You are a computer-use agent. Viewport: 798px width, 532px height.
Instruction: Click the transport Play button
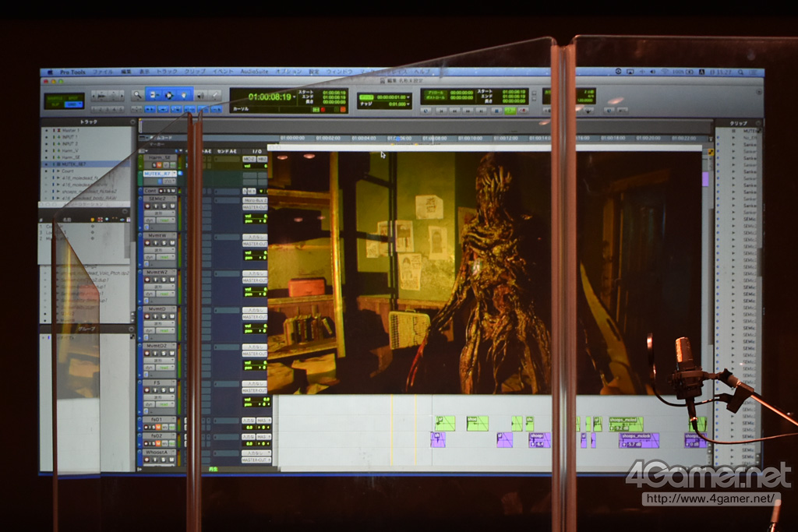coord(510,111)
